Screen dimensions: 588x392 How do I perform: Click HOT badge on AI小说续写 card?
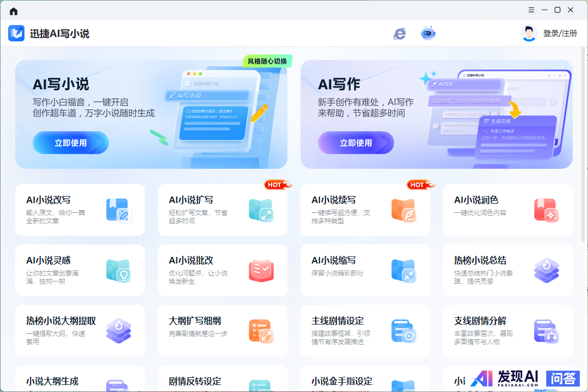click(420, 185)
